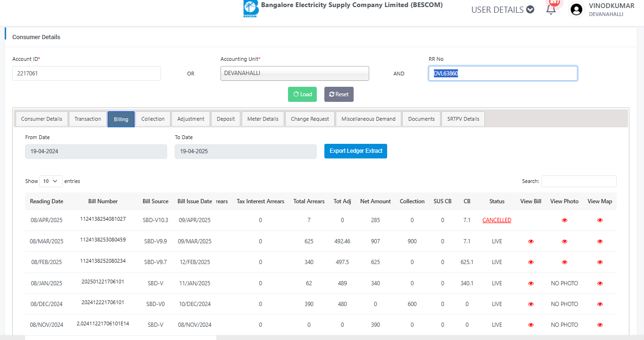Screen dimensions: 644x340
Task: Select the Billing tab
Action: [121, 119]
